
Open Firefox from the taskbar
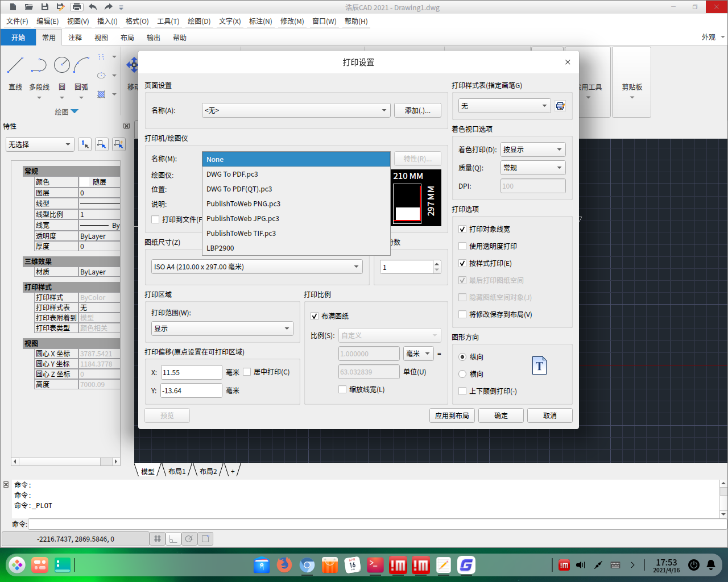(x=284, y=565)
